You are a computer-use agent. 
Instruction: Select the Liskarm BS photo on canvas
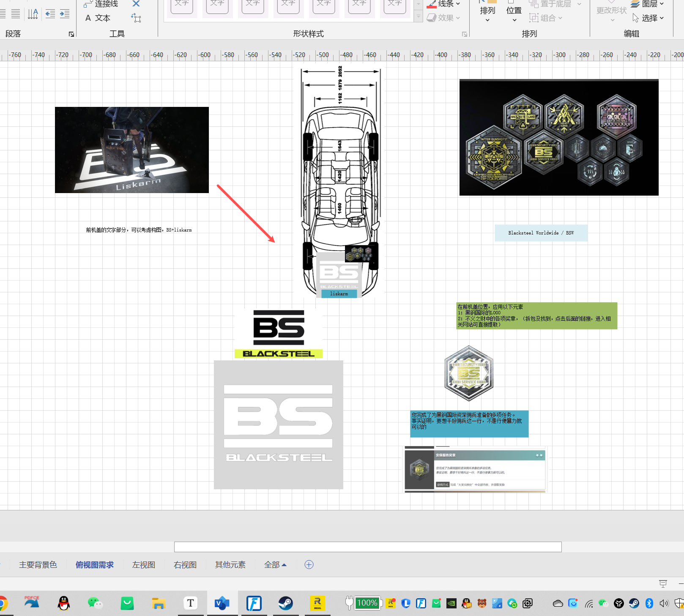pyautogui.click(x=132, y=150)
